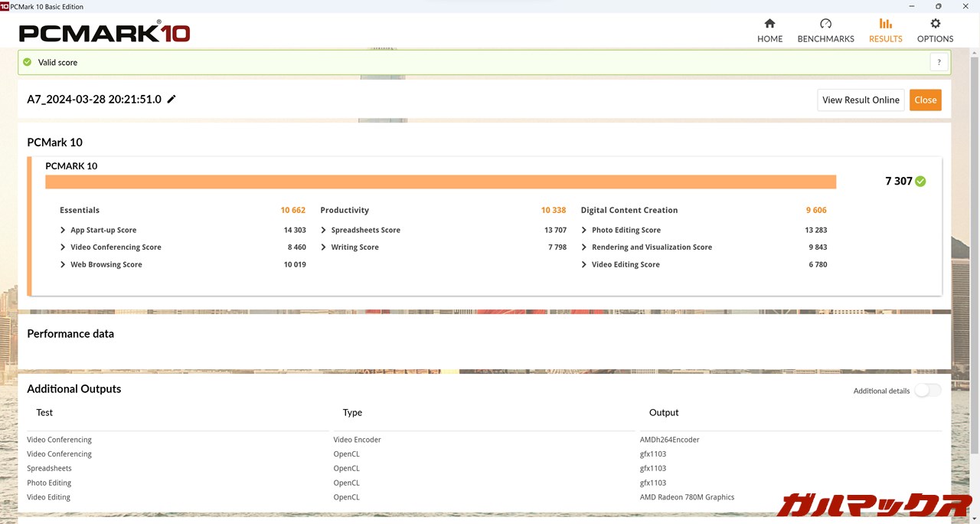Select the Results bar chart icon
980x524 pixels.
pos(885,24)
